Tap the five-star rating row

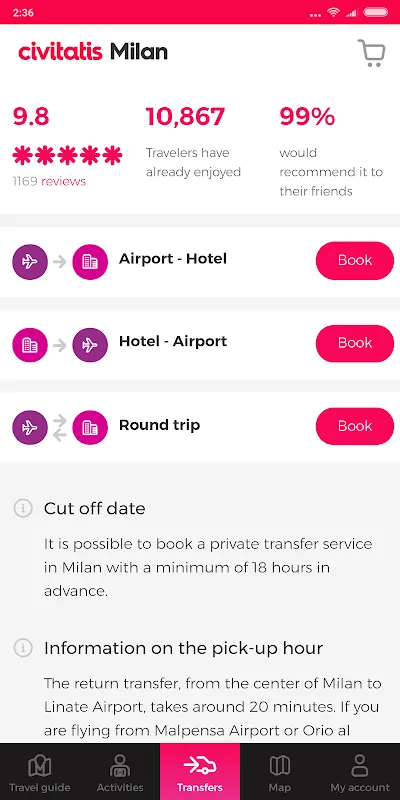click(67, 155)
